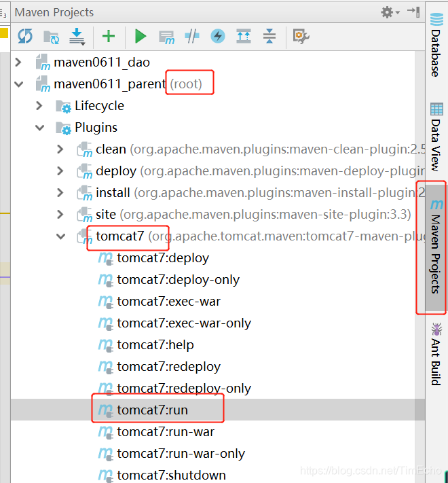This screenshot has width=448, height=483.
Task: Click the tree's vertical scrollbar
Action: point(419,267)
